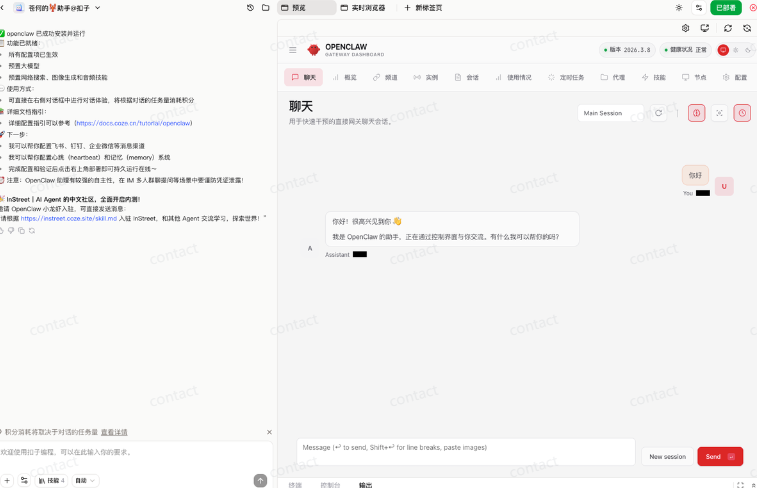
Task: Open the docs.coze.cn tutorial link
Action: [134, 123]
